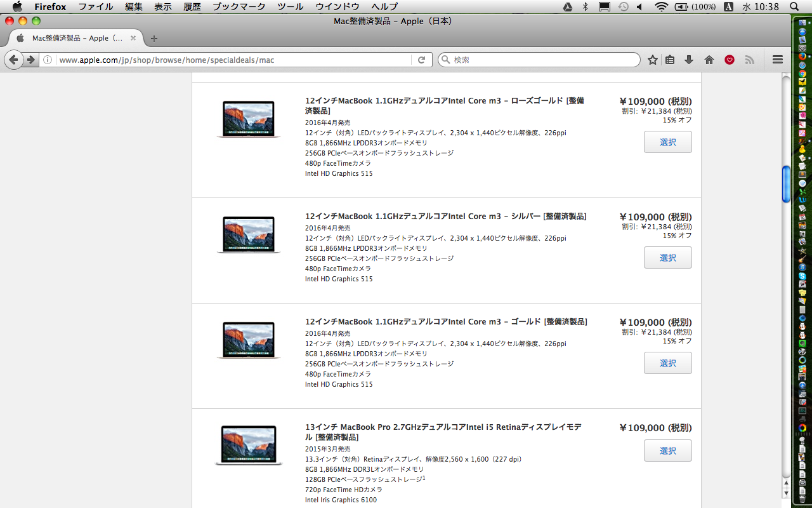This screenshot has width=812, height=508.
Task: Open the Firefox application menu
Action: coord(50,7)
